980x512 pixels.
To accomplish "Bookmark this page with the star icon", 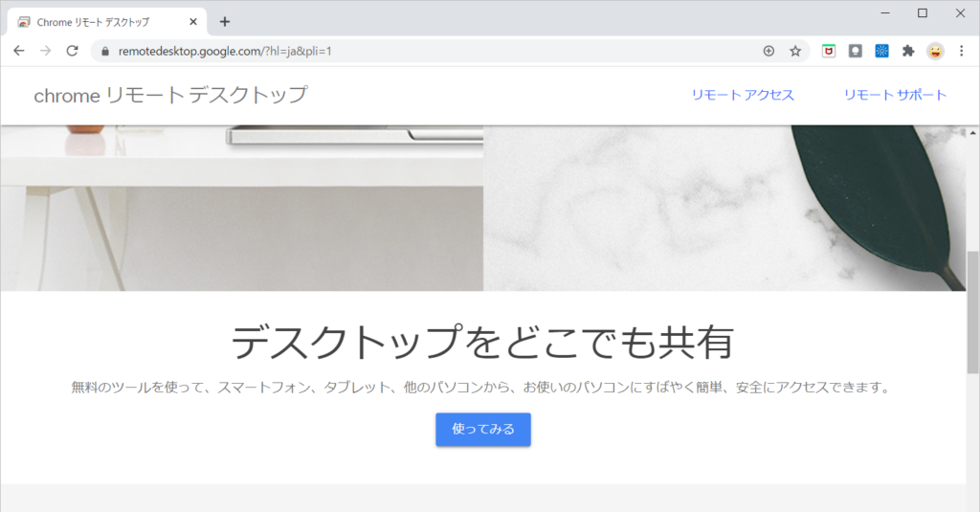I will [x=795, y=52].
